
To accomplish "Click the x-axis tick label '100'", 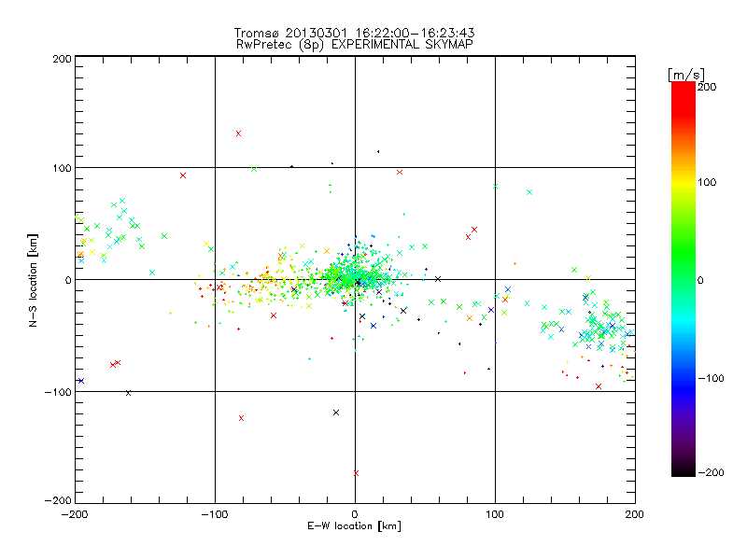I will (x=495, y=514).
